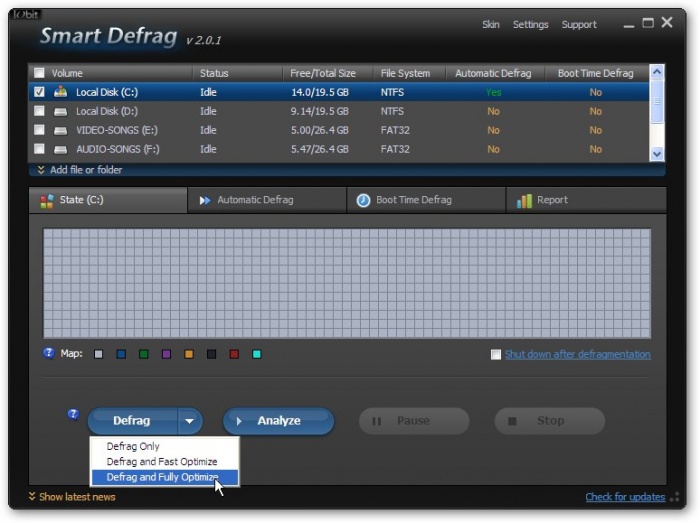700x523 pixels.
Task: Check the Local Disk (D:) checkbox
Action: (39, 111)
